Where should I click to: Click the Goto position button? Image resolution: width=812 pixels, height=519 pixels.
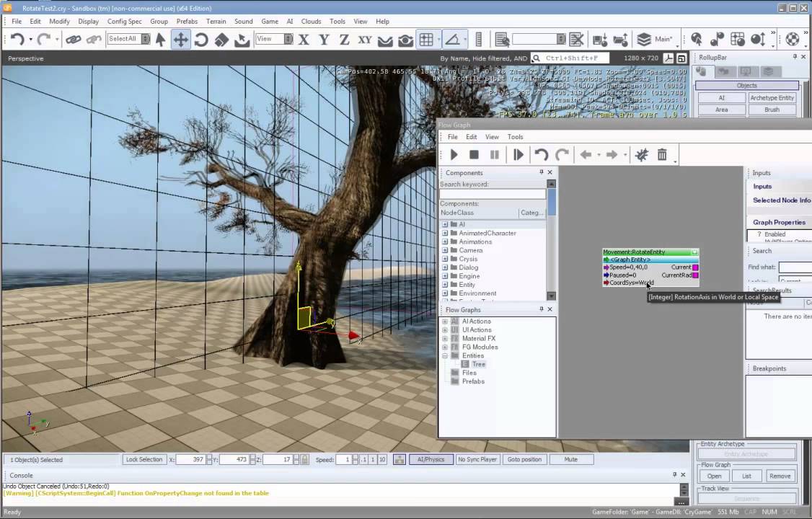pyautogui.click(x=524, y=459)
